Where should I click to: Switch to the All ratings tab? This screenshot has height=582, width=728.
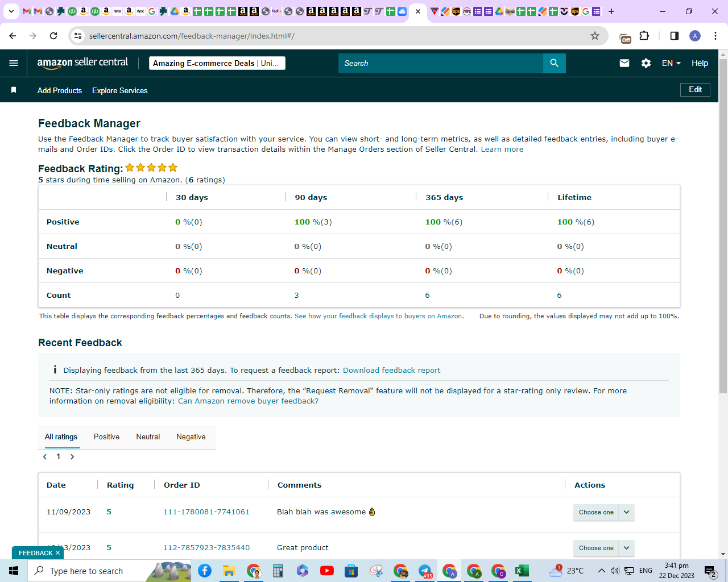pos(61,436)
